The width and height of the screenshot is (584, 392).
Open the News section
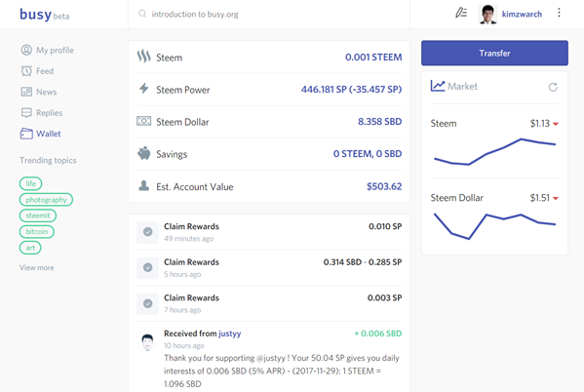[x=39, y=92]
